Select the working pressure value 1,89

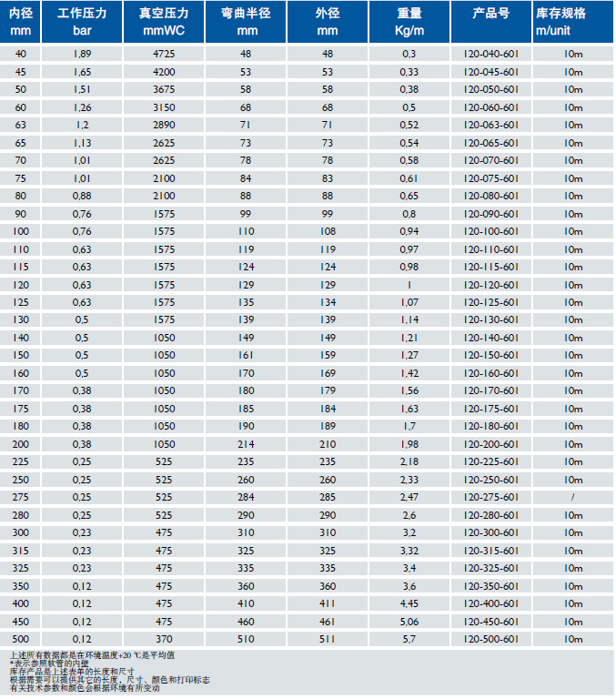(x=83, y=54)
